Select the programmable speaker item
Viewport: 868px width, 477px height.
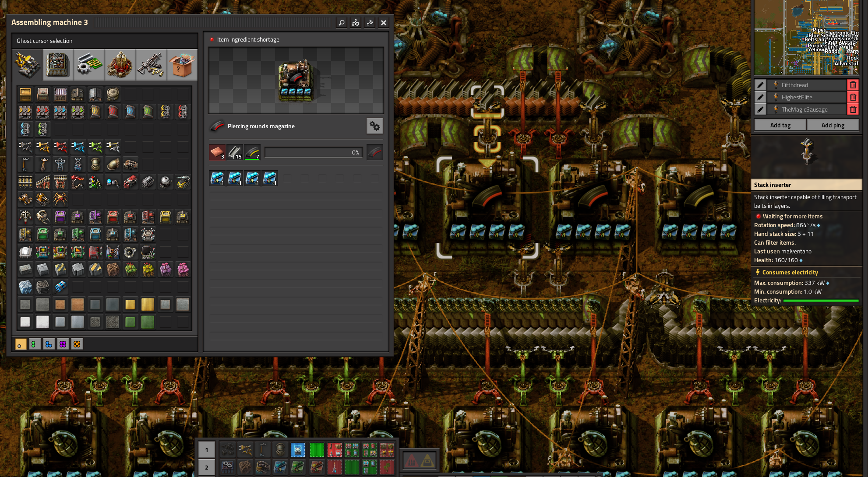131,252
